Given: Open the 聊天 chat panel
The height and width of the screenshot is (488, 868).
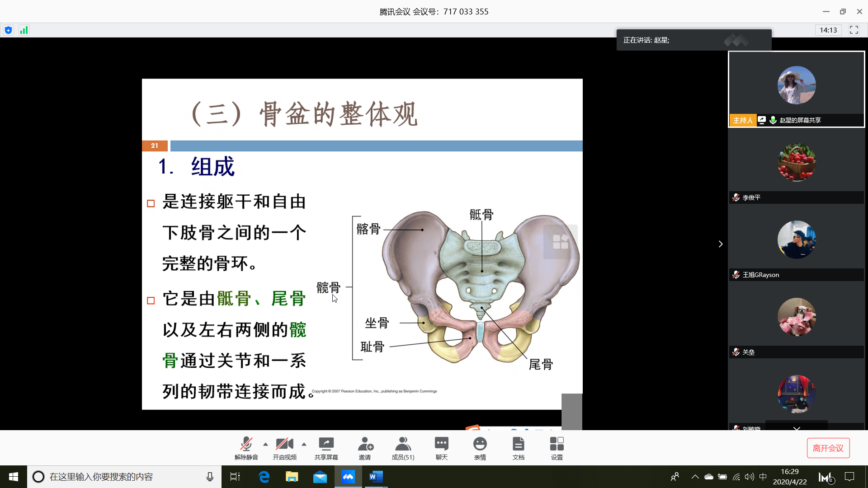Looking at the screenshot, I should (441, 447).
